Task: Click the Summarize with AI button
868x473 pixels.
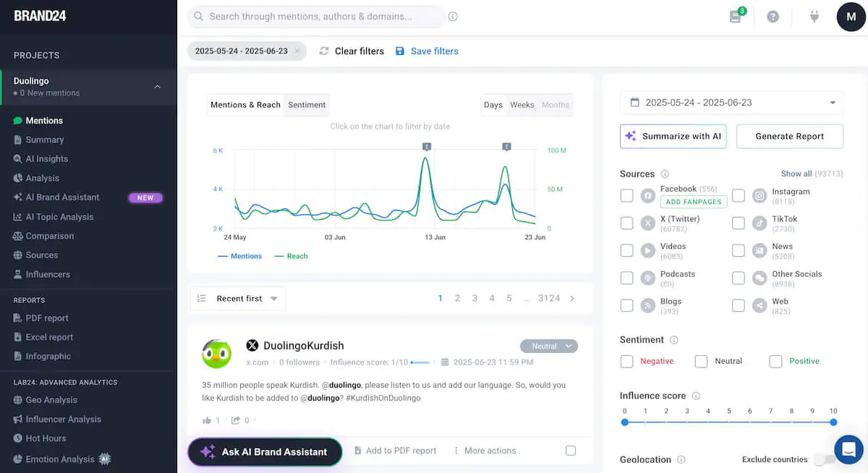Action: (x=673, y=136)
